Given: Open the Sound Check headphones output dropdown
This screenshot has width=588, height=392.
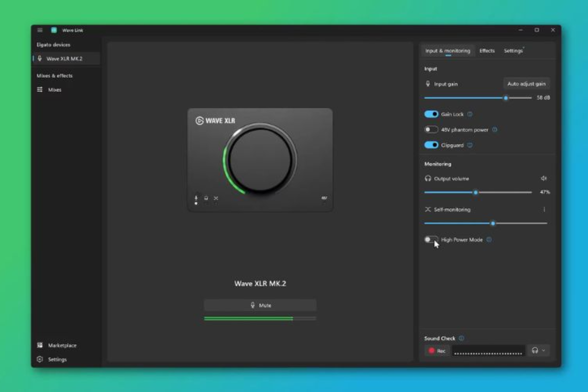Looking at the screenshot, I should (539, 350).
